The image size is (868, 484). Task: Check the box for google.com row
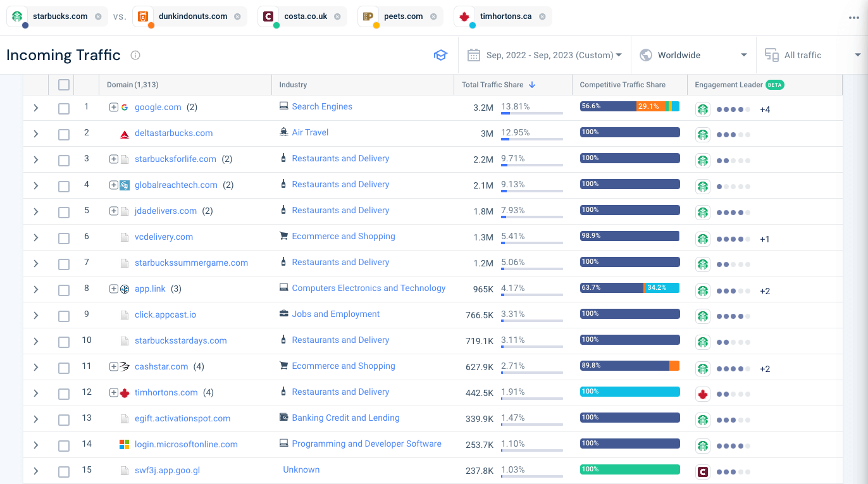coord(64,109)
